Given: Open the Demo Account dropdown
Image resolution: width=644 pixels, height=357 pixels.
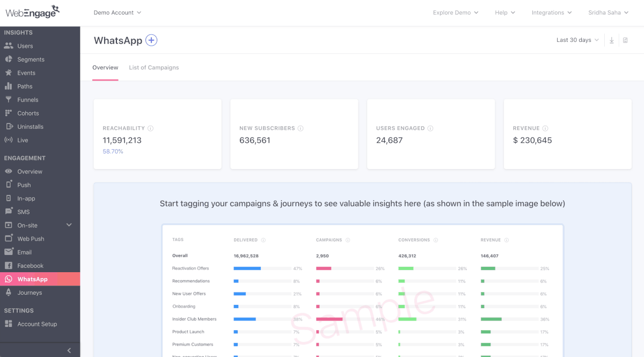Looking at the screenshot, I should pos(118,12).
